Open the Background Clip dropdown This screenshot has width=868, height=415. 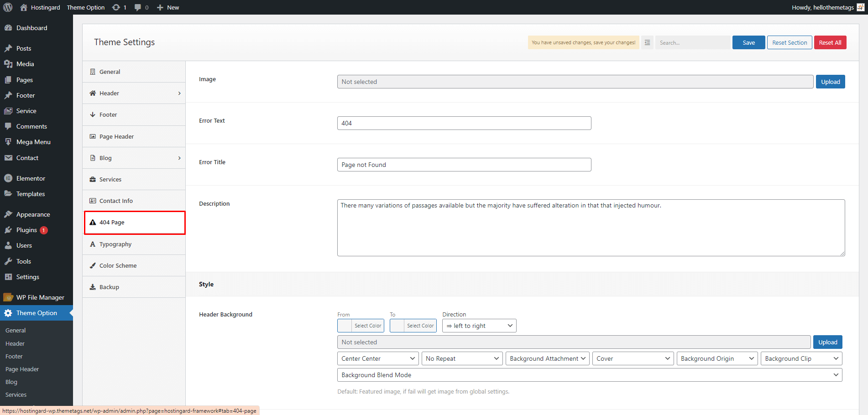pyautogui.click(x=801, y=358)
